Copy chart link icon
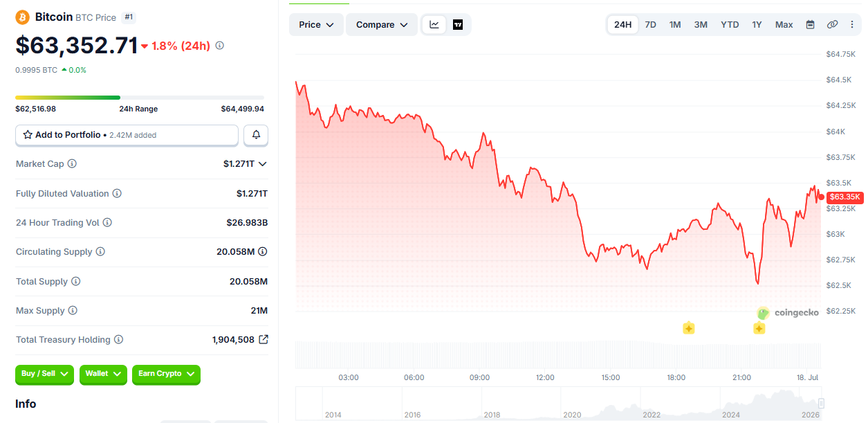Screen dimensions: 868x423 pos(832,25)
